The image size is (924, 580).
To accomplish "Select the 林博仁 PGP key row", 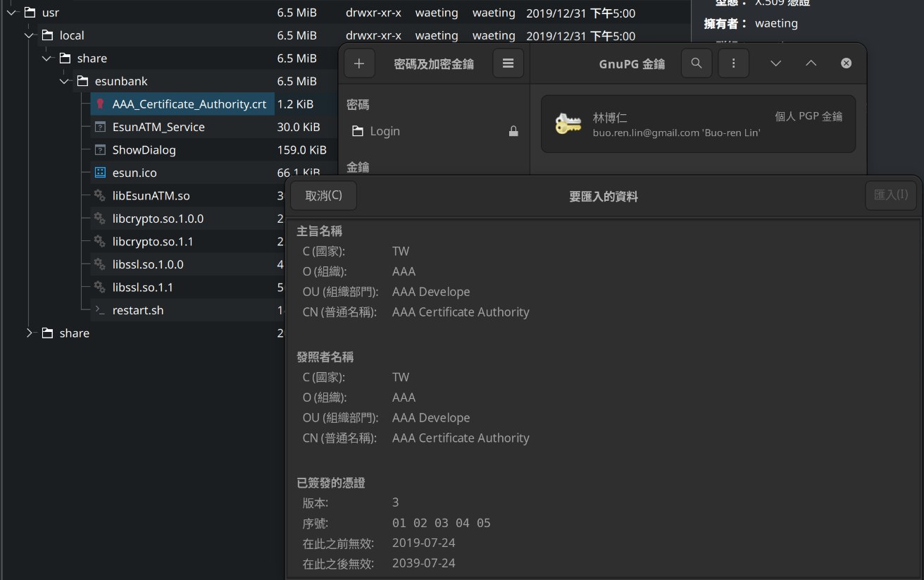I will [x=697, y=124].
